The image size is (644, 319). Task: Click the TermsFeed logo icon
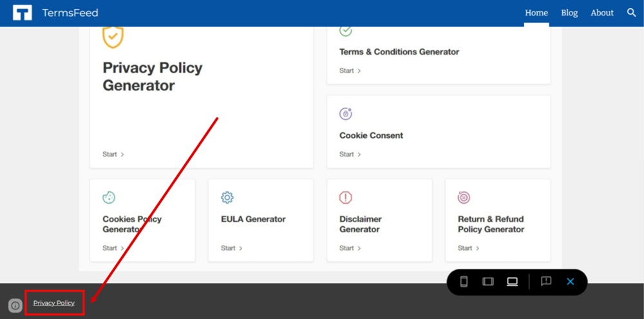[22, 13]
